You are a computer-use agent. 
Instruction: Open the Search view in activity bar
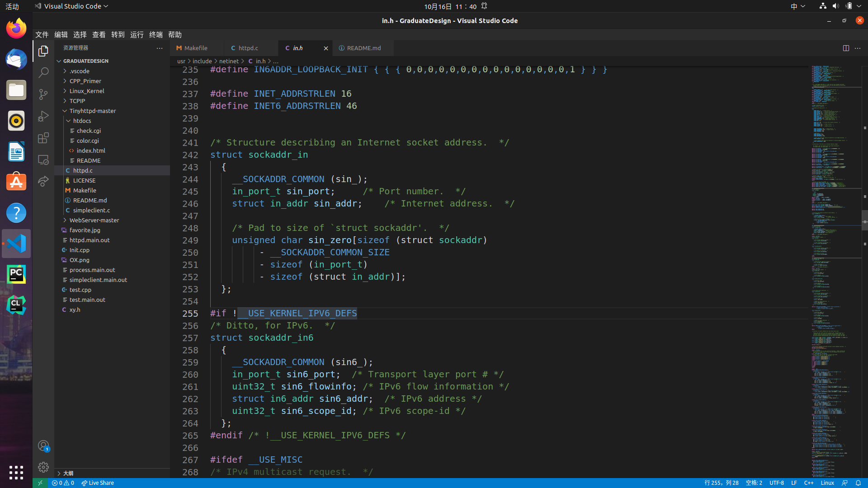pyautogui.click(x=43, y=73)
